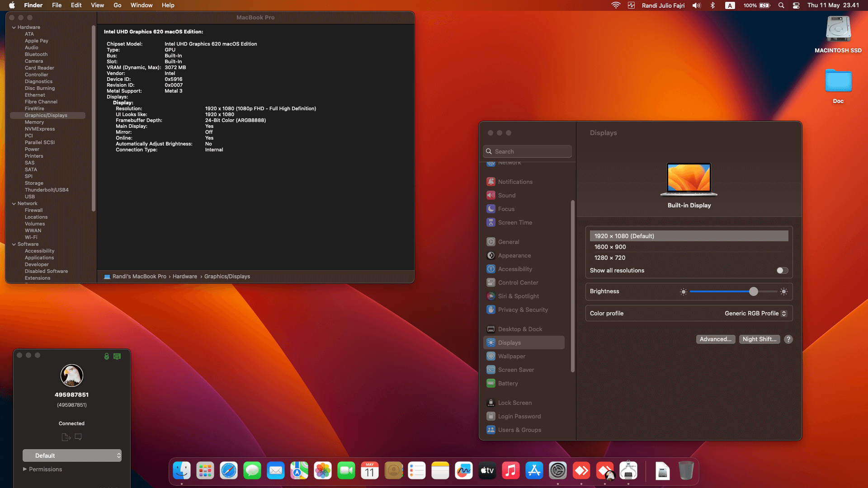Click the file transfer icon in AnyDesk window
Screen dimensions: 868x488
[66, 437]
